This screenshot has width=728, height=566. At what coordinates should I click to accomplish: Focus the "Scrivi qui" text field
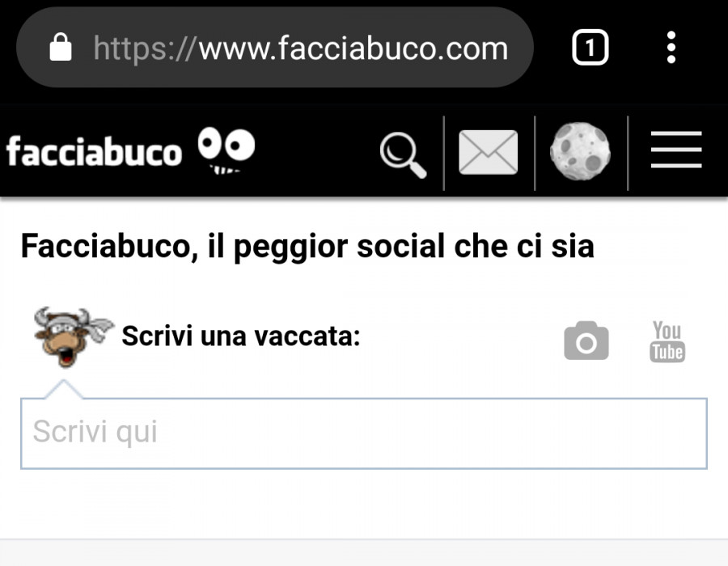[x=364, y=433]
